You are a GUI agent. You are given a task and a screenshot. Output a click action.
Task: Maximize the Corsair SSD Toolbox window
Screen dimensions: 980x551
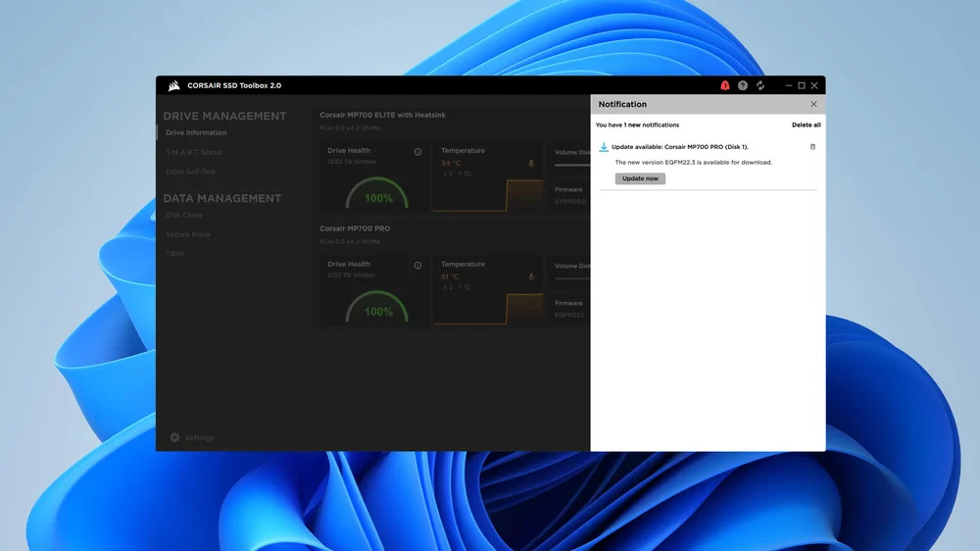click(x=802, y=85)
